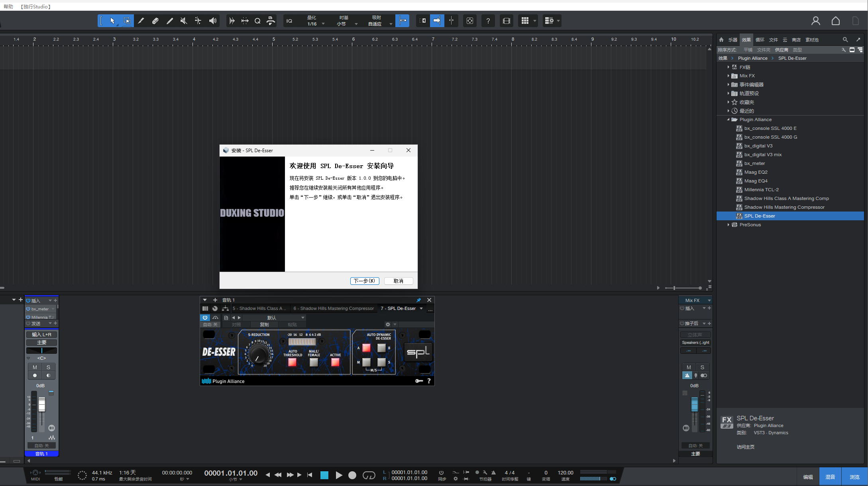Open the 默认 preset dropdown

point(274,317)
